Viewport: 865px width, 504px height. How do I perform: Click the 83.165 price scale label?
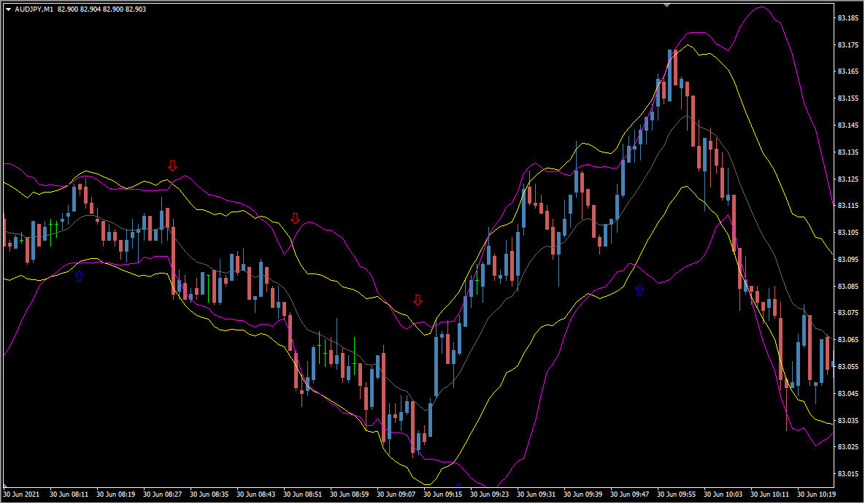click(x=848, y=71)
